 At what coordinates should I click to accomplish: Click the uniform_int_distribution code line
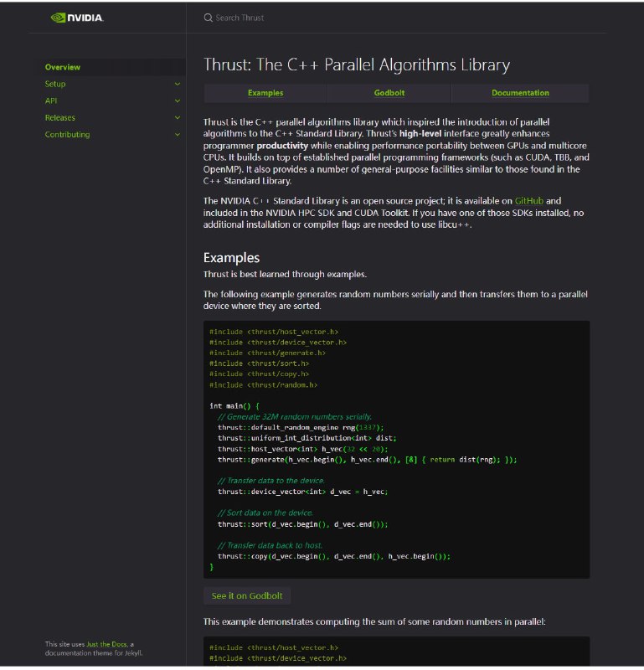(307, 438)
